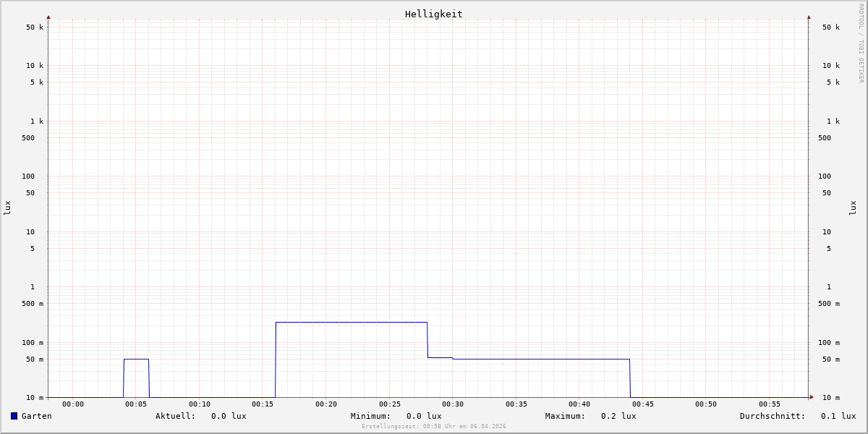Viewport: 868px width, 434px height.
Task: Click the "500" label on the right axis
Action: 825,138
